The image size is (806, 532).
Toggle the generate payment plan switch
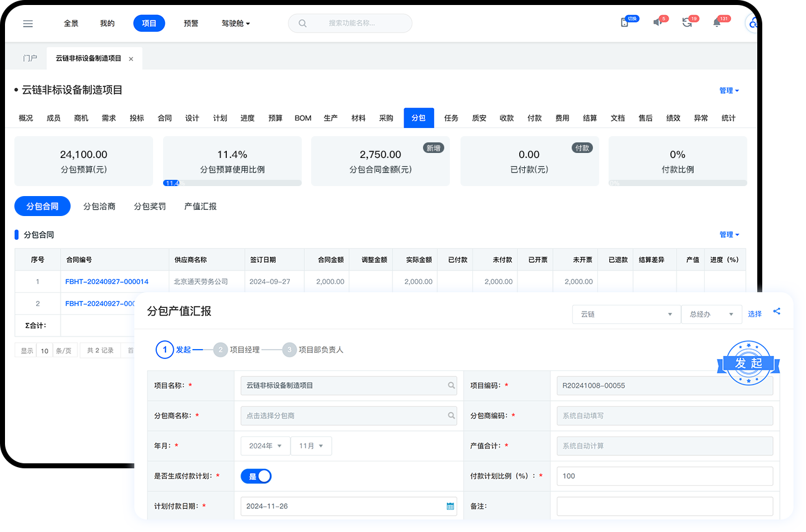pyautogui.click(x=256, y=476)
